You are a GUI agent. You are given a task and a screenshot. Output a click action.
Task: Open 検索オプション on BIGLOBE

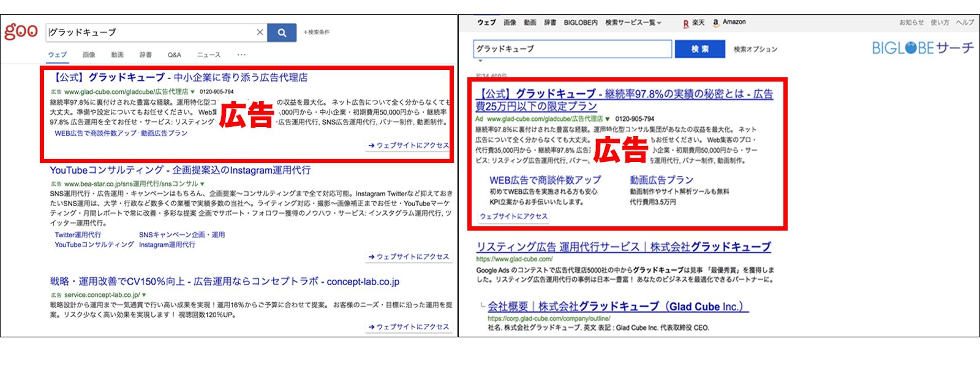pyautogui.click(x=755, y=49)
